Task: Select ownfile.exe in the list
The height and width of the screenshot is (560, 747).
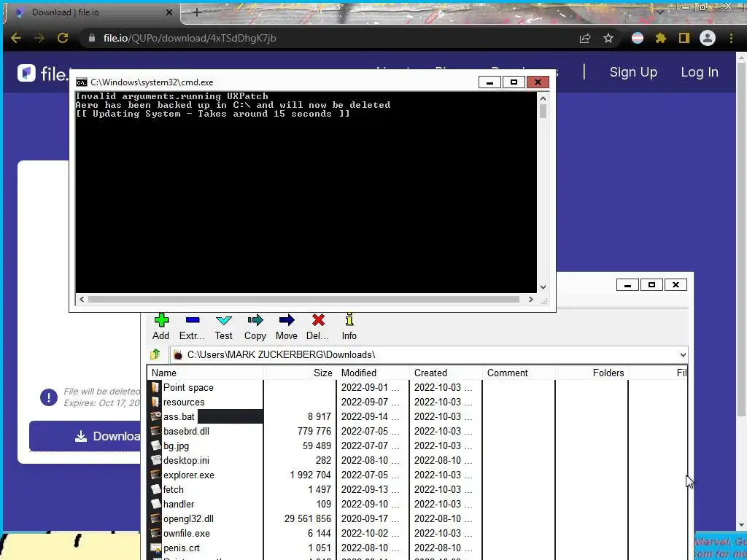Action: 186,534
